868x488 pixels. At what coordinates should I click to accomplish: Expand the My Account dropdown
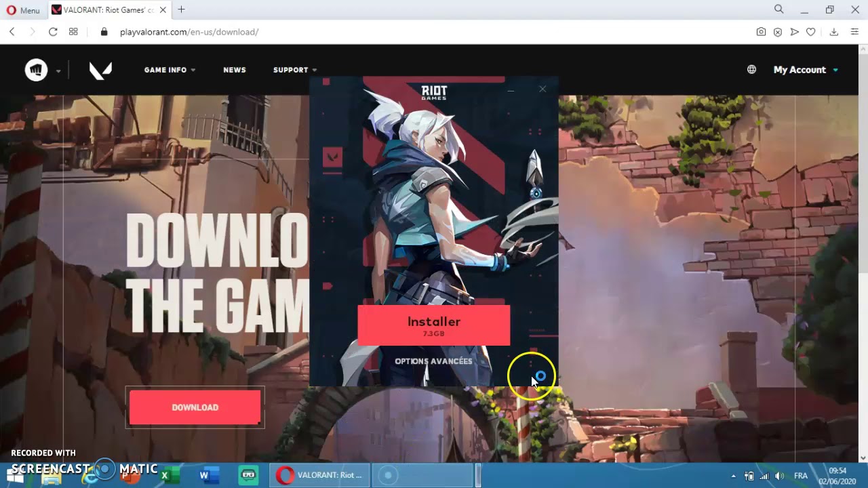(806, 70)
